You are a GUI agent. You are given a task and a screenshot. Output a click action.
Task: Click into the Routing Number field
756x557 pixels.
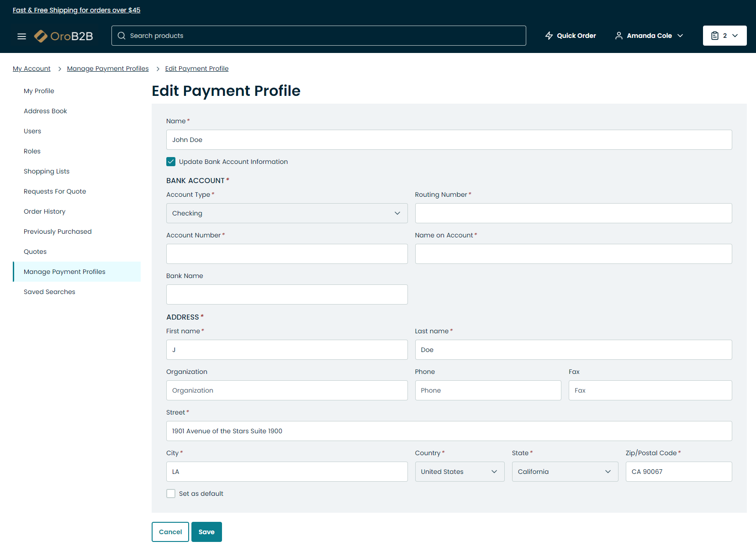click(573, 213)
